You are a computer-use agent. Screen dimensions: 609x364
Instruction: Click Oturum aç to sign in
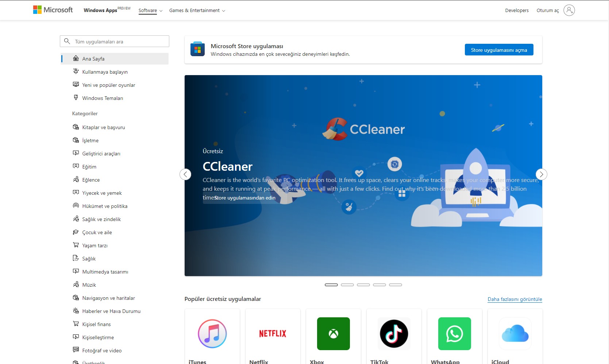pos(548,11)
